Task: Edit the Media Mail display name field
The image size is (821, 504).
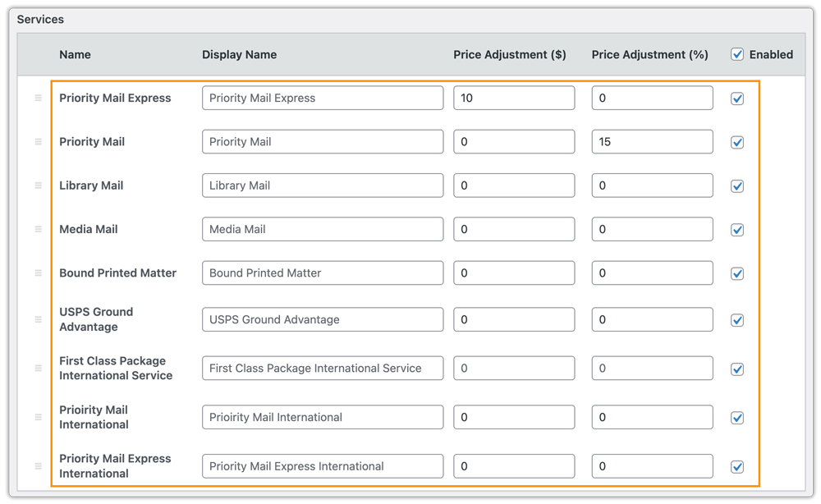Action: point(323,229)
